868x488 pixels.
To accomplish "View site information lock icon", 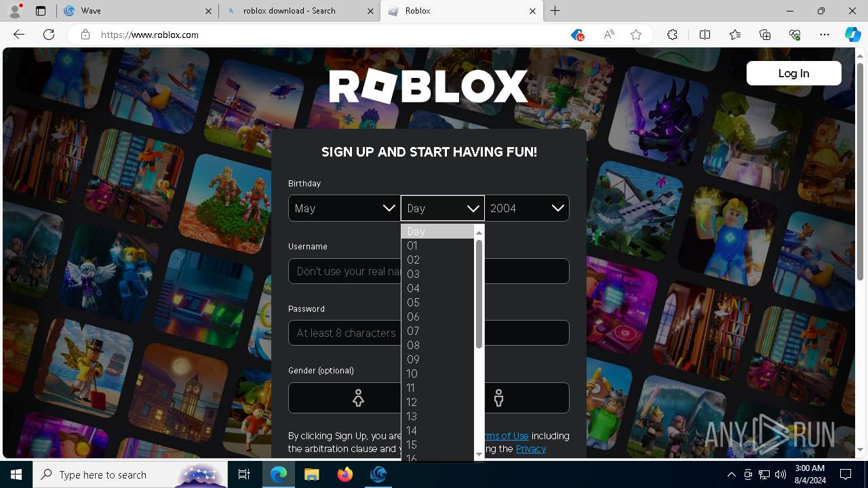I will click(85, 35).
